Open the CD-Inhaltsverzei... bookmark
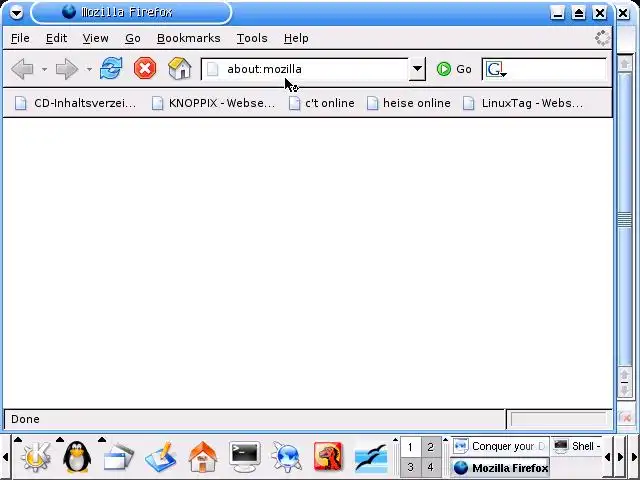 click(x=75, y=103)
